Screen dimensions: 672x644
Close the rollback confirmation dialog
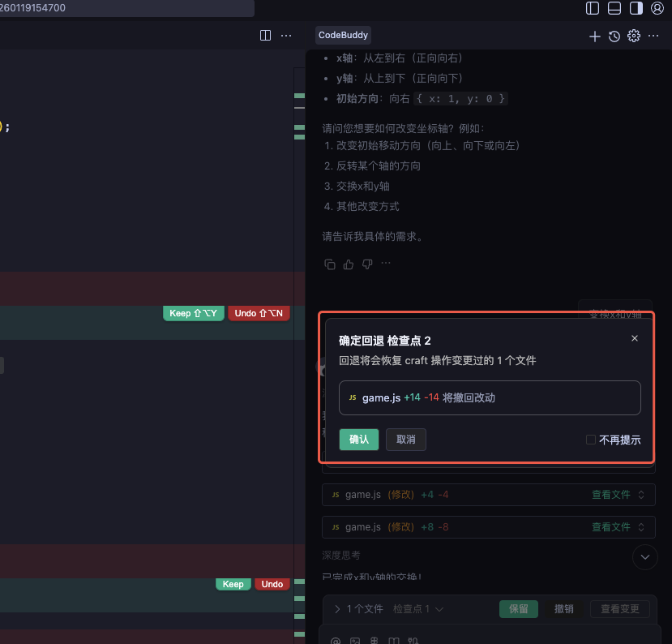pos(635,338)
